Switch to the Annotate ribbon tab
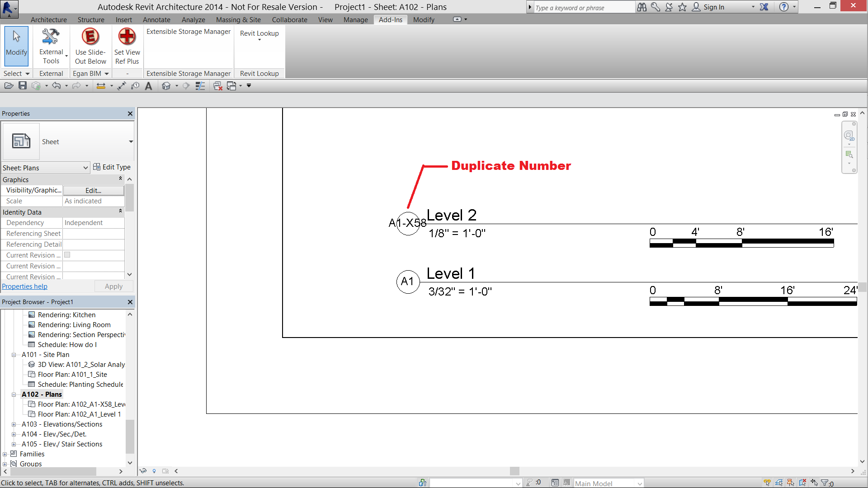 coord(156,20)
